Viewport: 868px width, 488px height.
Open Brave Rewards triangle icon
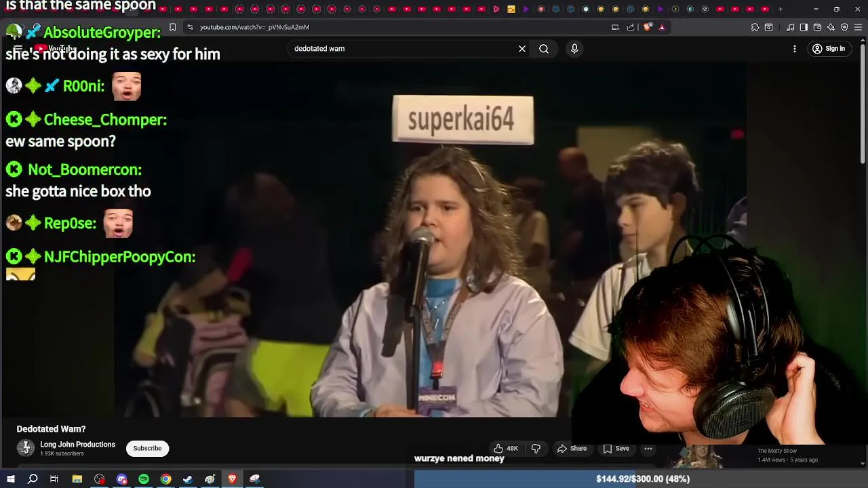pyautogui.click(x=662, y=27)
